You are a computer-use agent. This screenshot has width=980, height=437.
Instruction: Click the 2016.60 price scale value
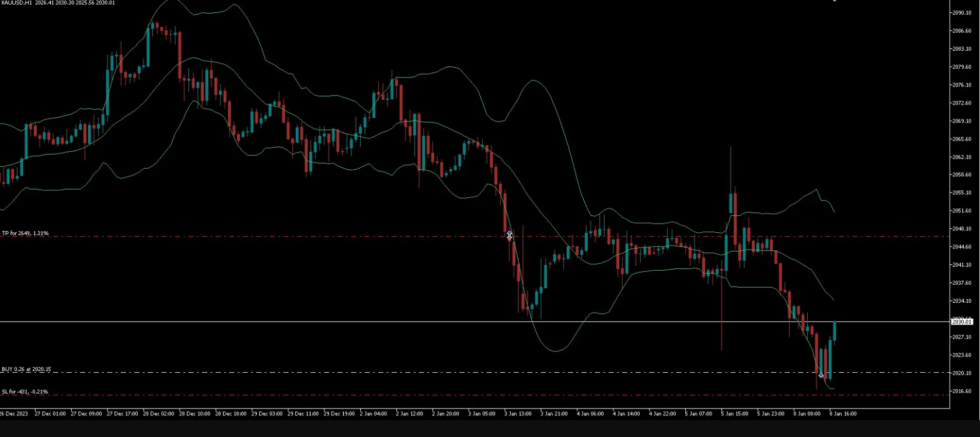[x=962, y=391]
